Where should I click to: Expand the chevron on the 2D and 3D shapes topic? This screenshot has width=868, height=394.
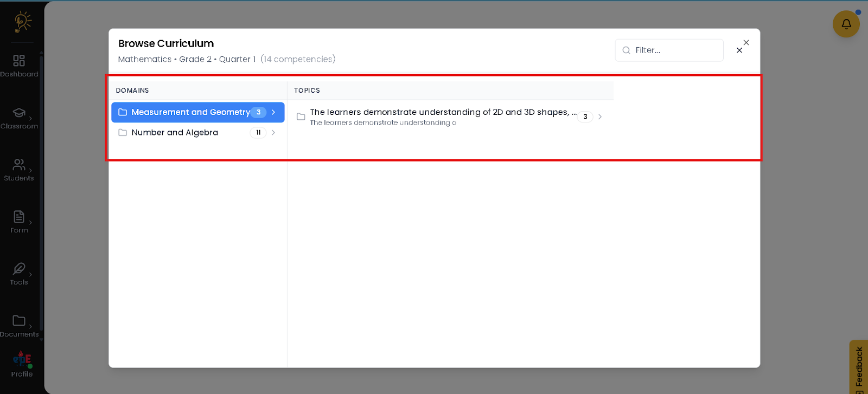[600, 117]
